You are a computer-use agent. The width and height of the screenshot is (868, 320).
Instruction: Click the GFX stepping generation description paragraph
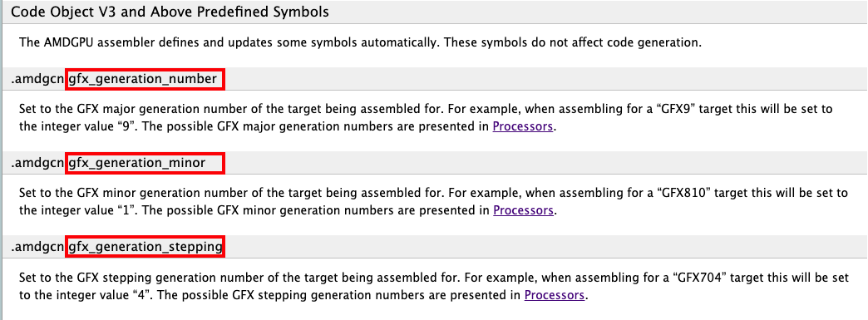click(433, 286)
